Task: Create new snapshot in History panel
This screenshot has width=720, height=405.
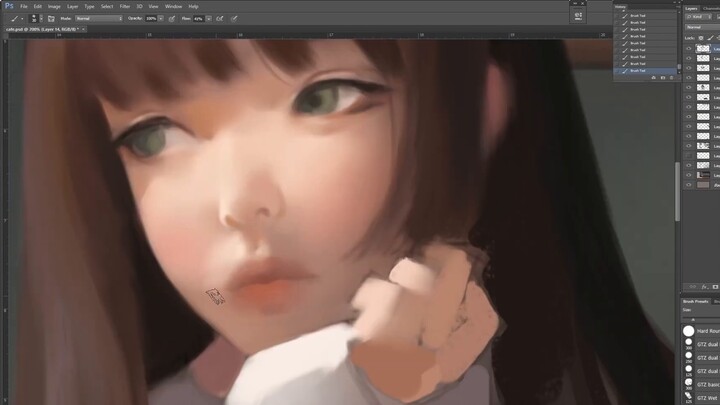Action: pyautogui.click(x=663, y=78)
